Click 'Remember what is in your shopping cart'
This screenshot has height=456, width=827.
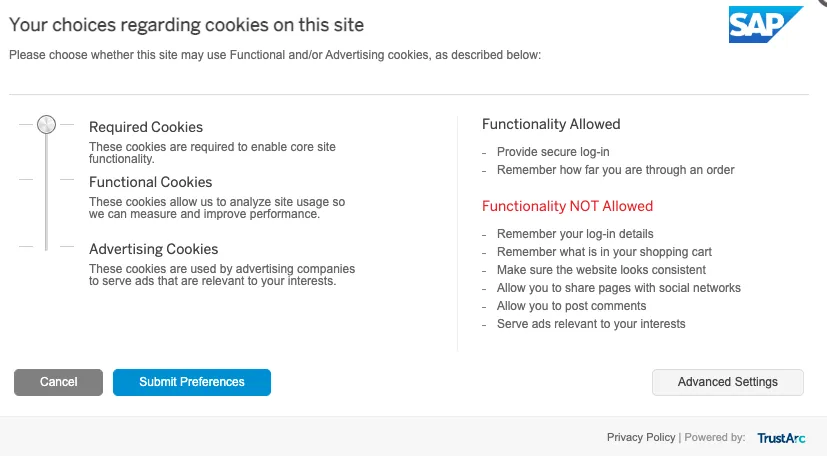coord(604,252)
